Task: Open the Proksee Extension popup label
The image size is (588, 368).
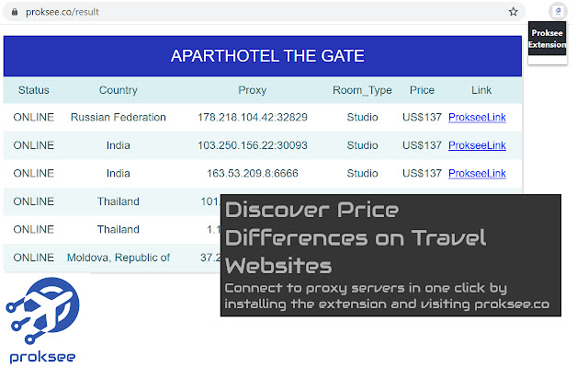Action: click(548, 39)
